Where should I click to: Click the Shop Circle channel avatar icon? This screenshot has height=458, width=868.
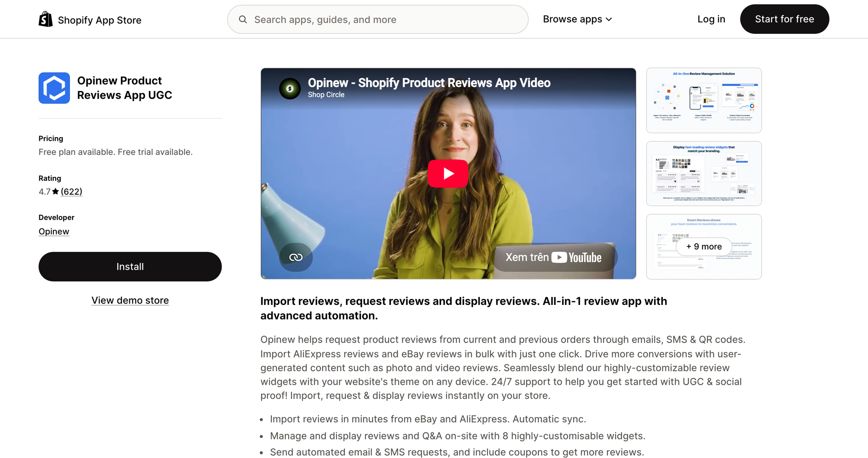[290, 88]
